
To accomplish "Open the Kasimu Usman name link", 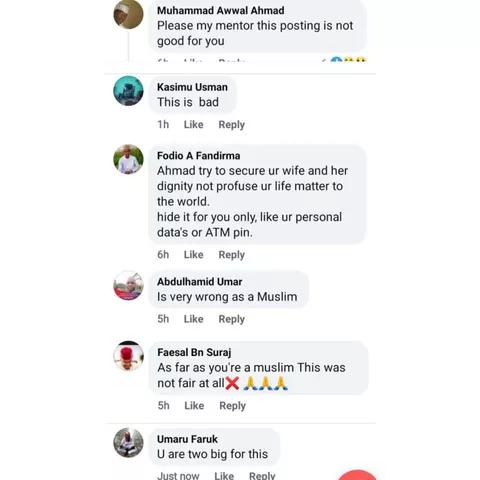I will click(192, 87).
